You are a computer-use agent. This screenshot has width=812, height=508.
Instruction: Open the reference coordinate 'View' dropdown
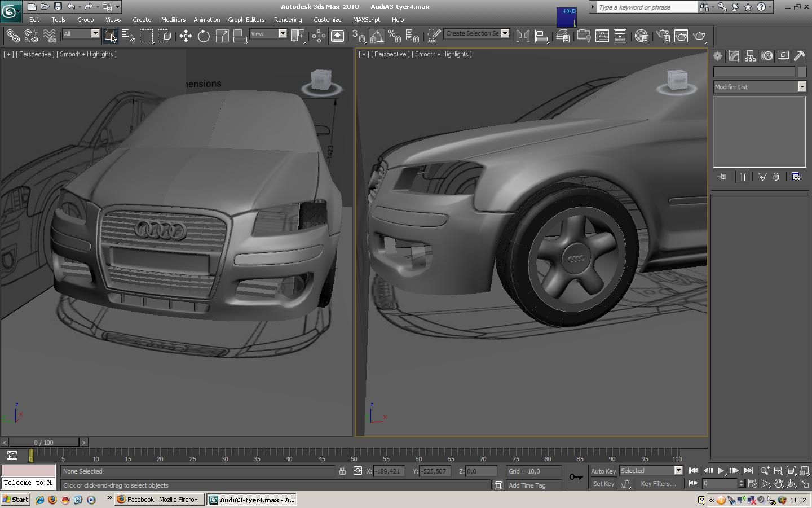tap(283, 34)
